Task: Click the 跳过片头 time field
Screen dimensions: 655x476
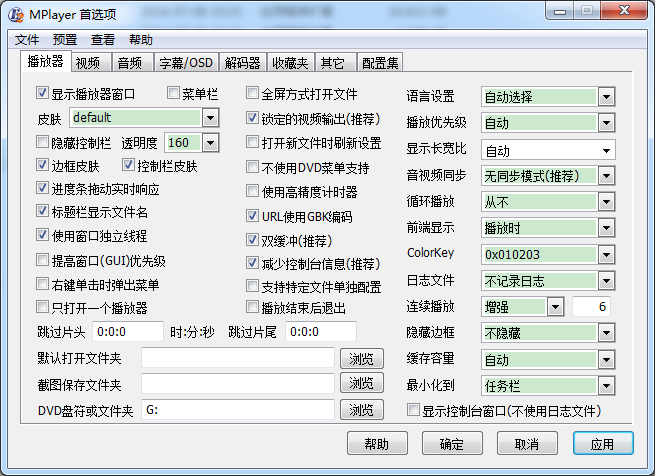Action: (128, 332)
